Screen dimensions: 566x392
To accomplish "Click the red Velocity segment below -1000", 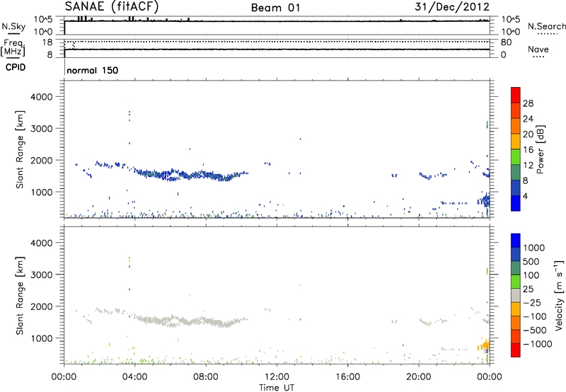I will (x=516, y=350).
